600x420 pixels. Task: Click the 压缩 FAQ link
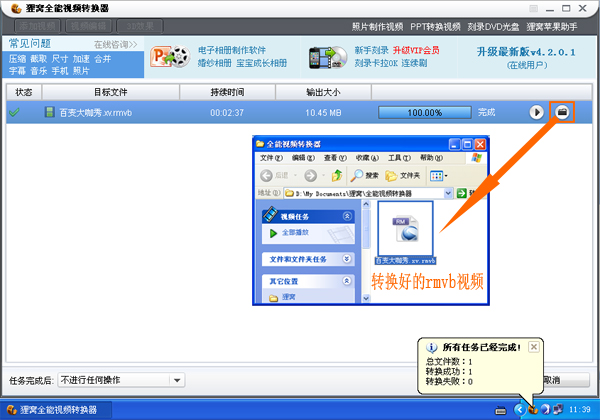pyautogui.click(x=18, y=59)
